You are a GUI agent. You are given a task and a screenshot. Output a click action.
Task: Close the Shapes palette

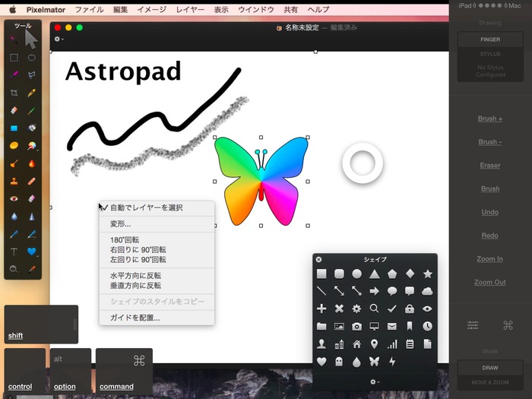tap(318, 260)
